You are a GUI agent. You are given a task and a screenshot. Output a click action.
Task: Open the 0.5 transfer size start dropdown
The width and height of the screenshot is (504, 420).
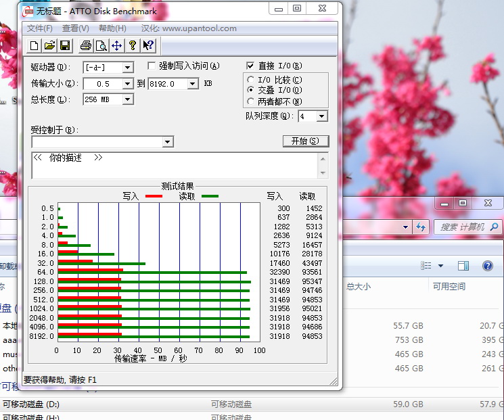pyautogui.click(x=128, y=84)
